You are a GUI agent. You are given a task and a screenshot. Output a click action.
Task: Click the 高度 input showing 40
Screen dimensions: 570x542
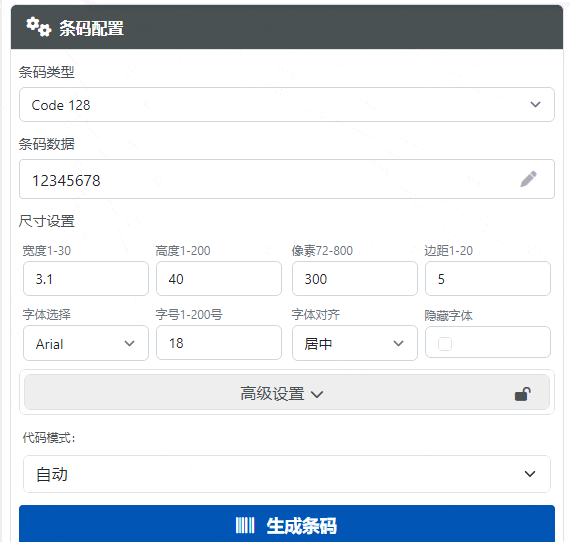coord(219,279)
